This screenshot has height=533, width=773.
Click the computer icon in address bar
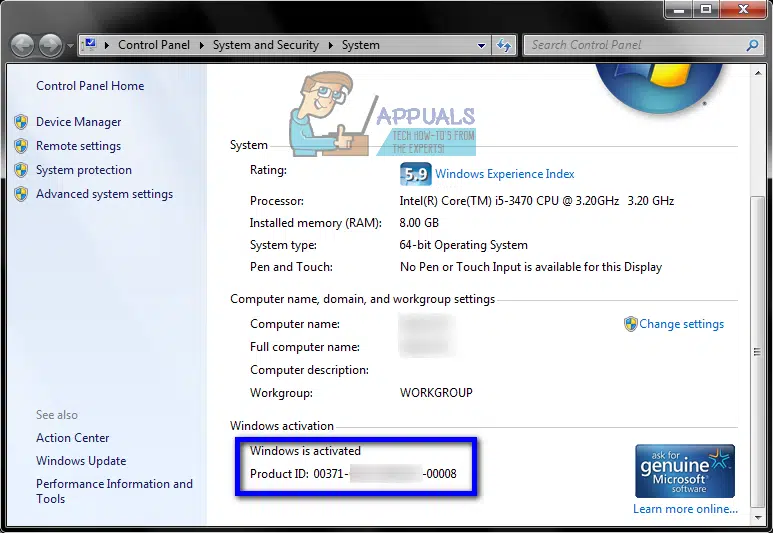[90, 45]
